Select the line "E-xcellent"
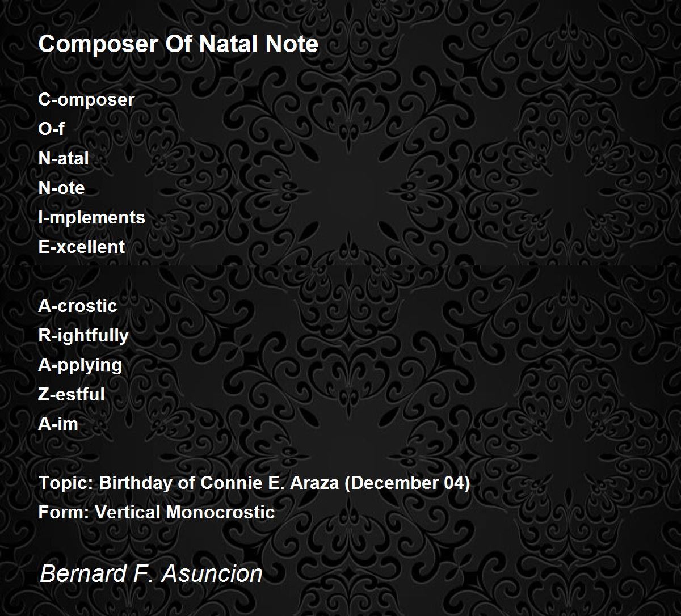The width and height of the screenshot is (681, 616). point(82,247)
